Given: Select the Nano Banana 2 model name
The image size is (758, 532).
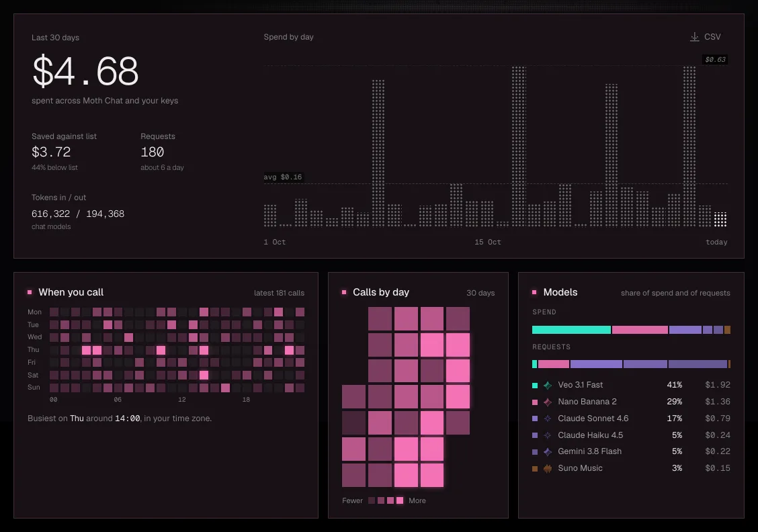Looking at the screenshot, I should (x=587, y=402).
